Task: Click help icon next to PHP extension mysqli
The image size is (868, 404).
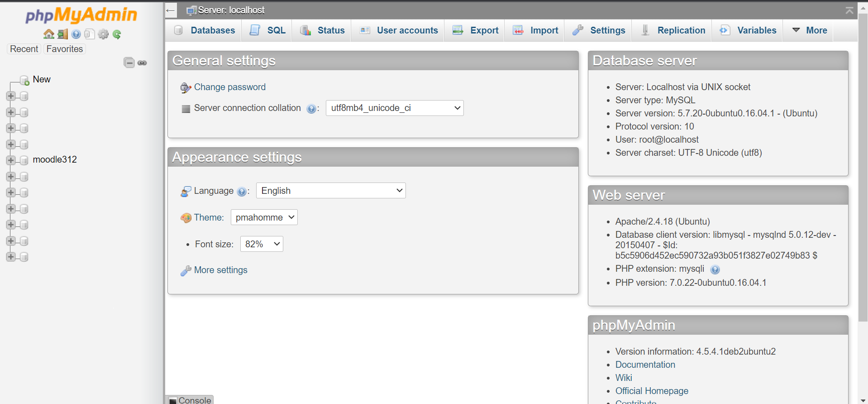Action: 715,270
